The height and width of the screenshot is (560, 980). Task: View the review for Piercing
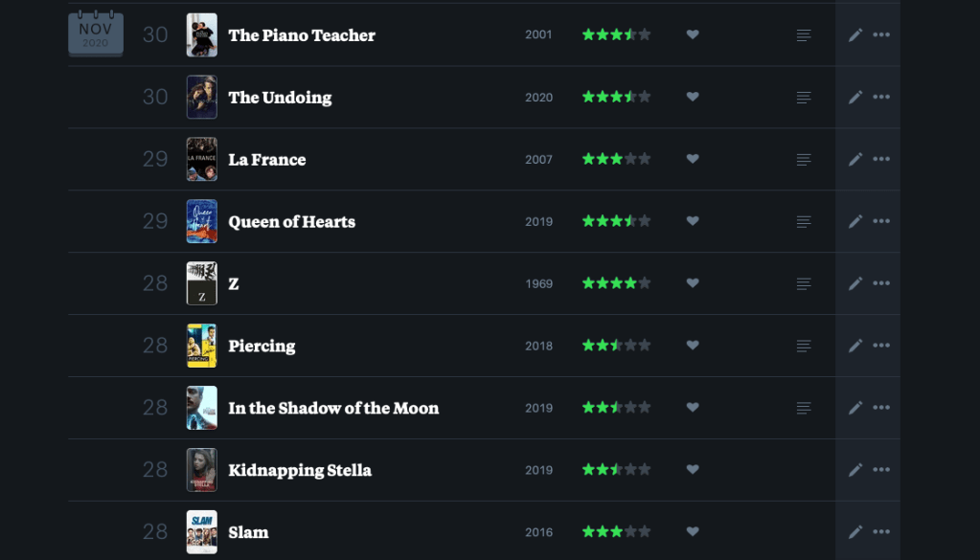pyautogui.click(x=804, y=346)
